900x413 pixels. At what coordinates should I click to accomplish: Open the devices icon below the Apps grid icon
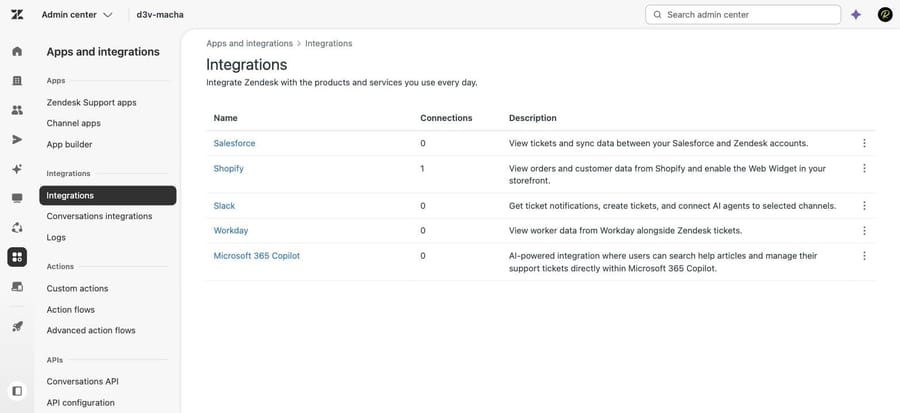17,286
